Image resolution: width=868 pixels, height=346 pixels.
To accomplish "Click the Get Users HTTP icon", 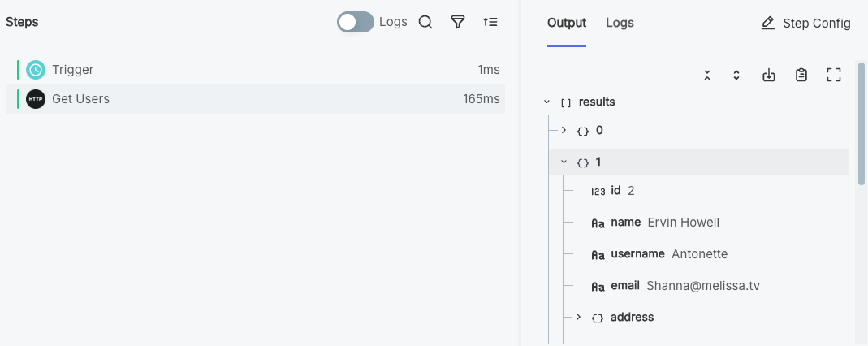I will click(36, 99).
